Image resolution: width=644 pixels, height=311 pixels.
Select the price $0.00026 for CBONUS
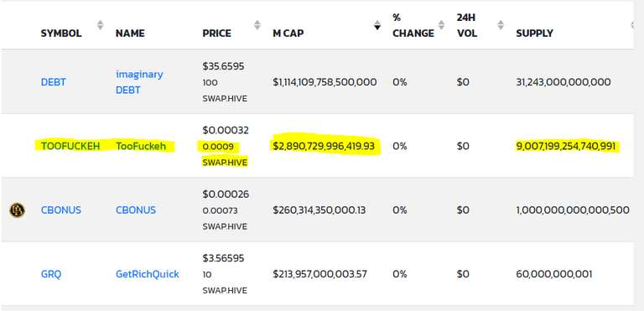pyautogui.click(x=226, y=194)
